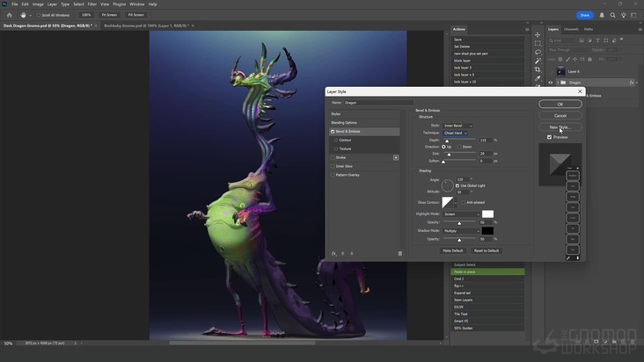
Task: Open the layer blend mode dropdown Pass Through
Action: click(x=568, y=50)
